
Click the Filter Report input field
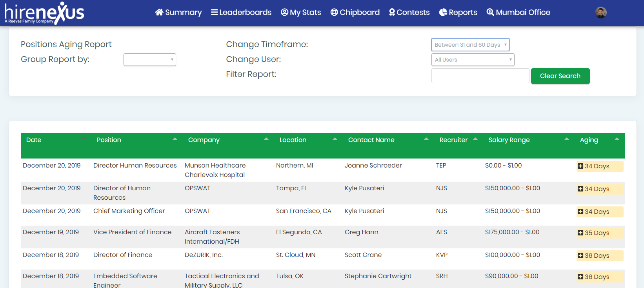pos(480,76)
